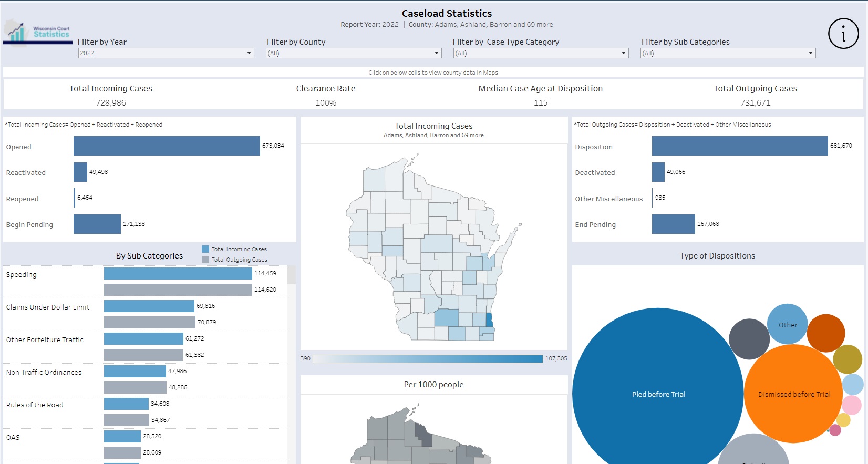
Task: Open the Case Type Category filter dropdown
Action: coord(541,53)
